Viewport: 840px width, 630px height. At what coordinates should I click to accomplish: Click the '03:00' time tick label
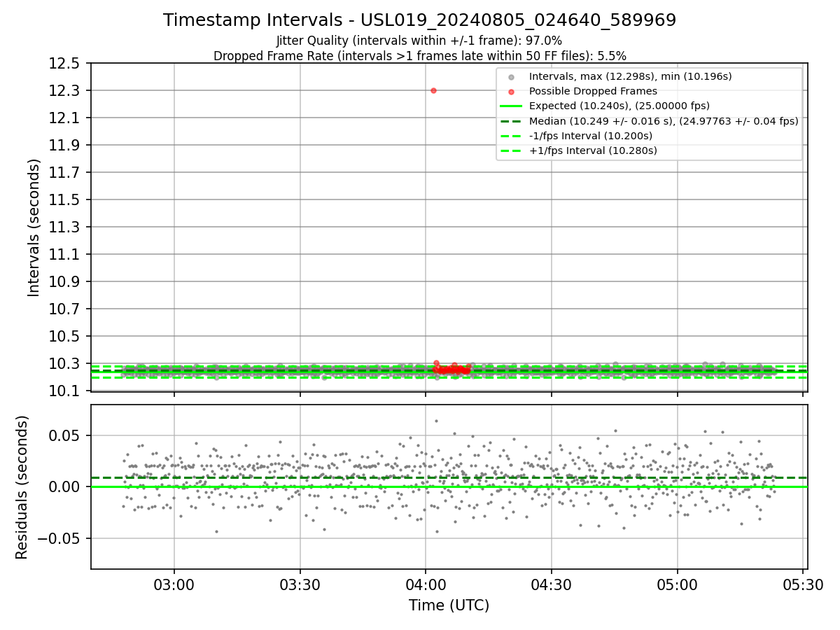click(x=174, y=584)
